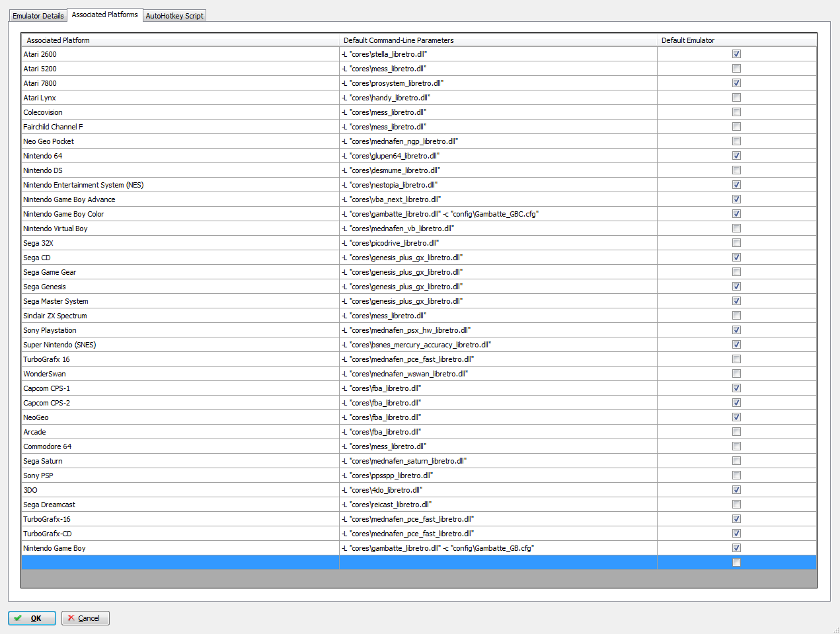Edit the bsnes_mercury_accuracy_libretro.dll parameter cell
840x634 pixels.
(x=498, y=345)
